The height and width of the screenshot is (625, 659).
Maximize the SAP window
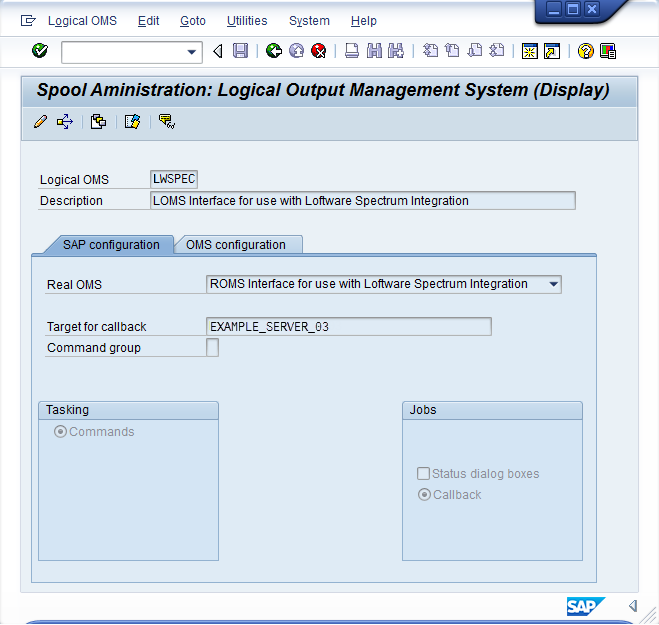573,9
